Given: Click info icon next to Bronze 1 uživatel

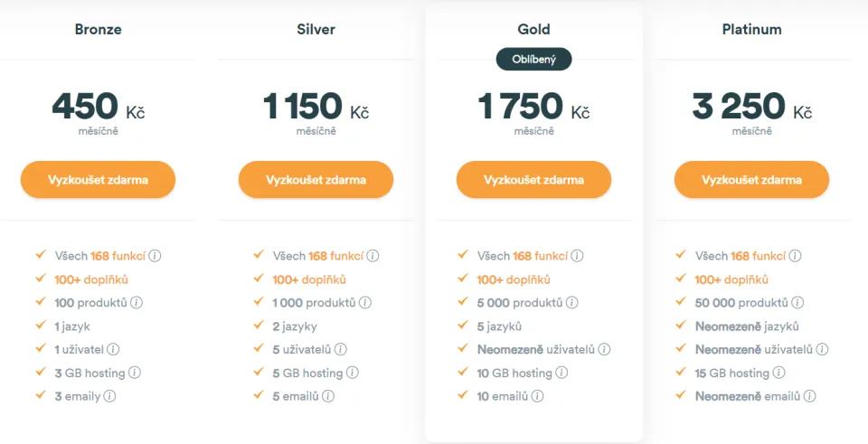Looking at the screenshot, I should coord(113,349).
